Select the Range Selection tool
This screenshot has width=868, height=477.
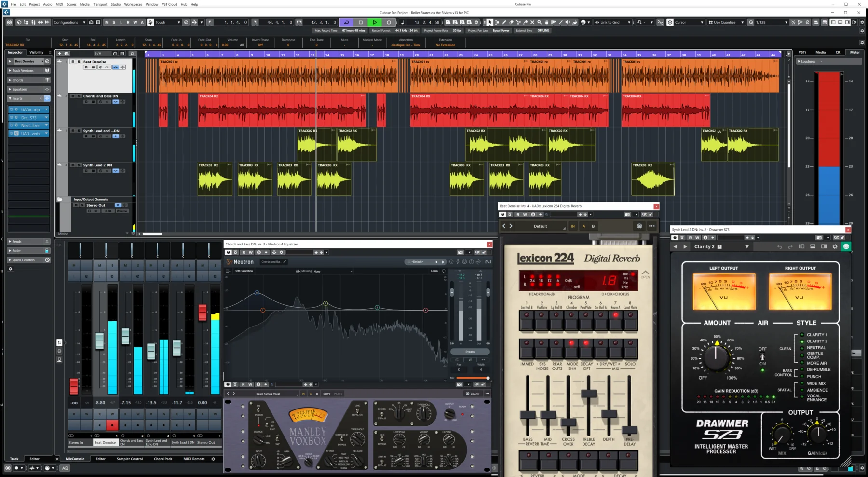[x=497, y=22]
